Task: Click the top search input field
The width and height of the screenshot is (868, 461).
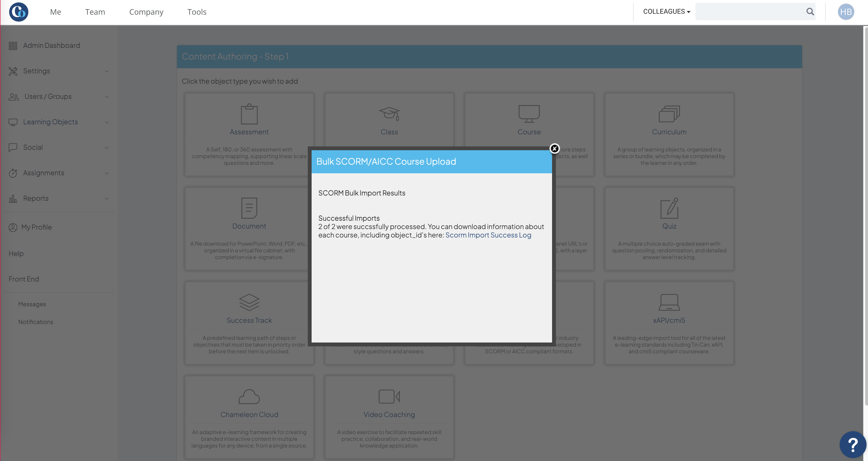Action: (x=750, y=12)
